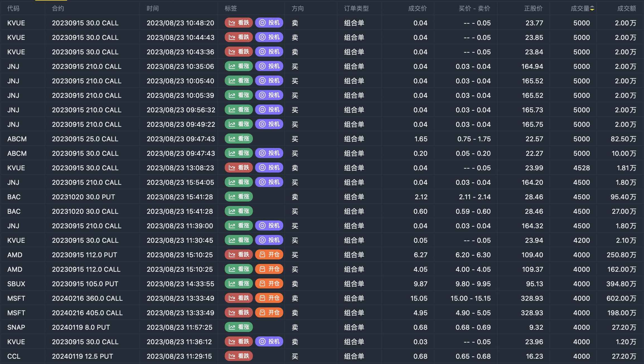644x364 pixels.
Task: Open MSFT ticker in 360.0 CALL row
Action: point(16,298)
